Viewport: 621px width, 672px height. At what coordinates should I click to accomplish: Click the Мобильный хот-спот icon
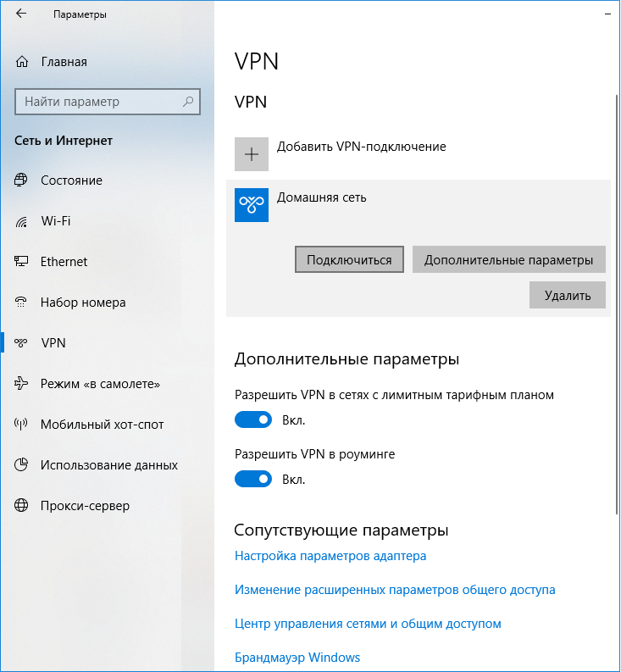tap(22, 425)
